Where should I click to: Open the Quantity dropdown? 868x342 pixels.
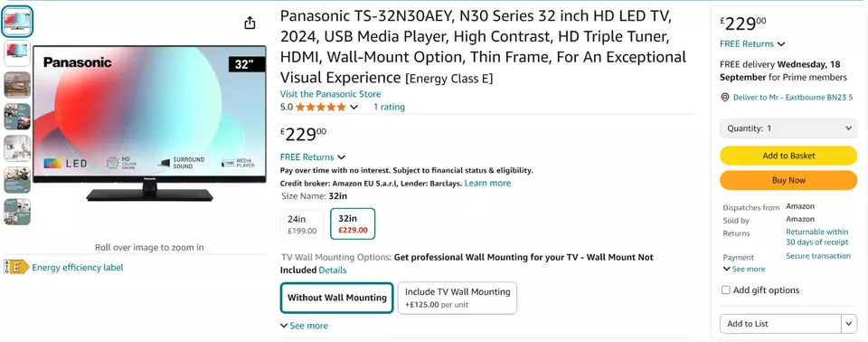coord(788,128)
